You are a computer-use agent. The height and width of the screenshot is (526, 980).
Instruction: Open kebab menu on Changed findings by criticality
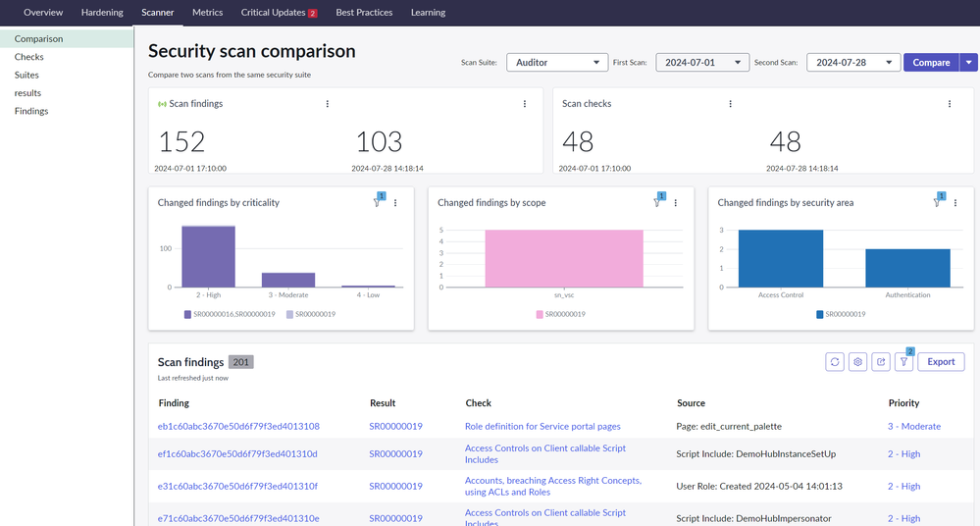coord(395,203)
